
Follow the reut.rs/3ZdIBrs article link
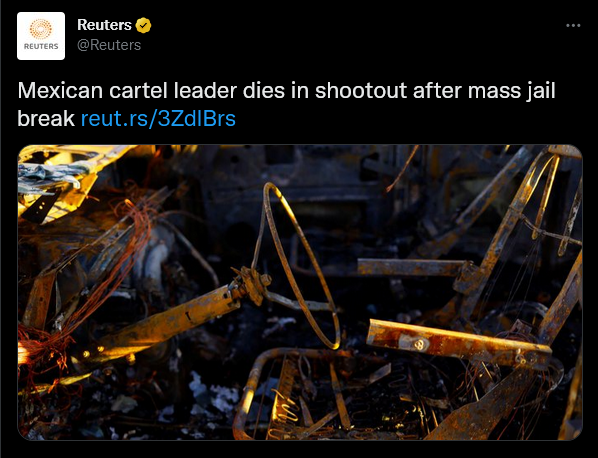[x=158, y=118]
